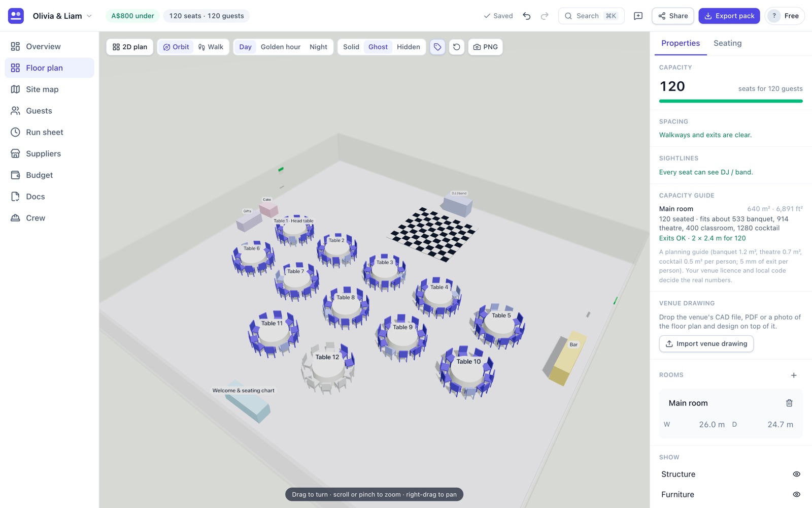812x508 pixels.
Task: Select Orbit camera mode
Action: point(176,47)
